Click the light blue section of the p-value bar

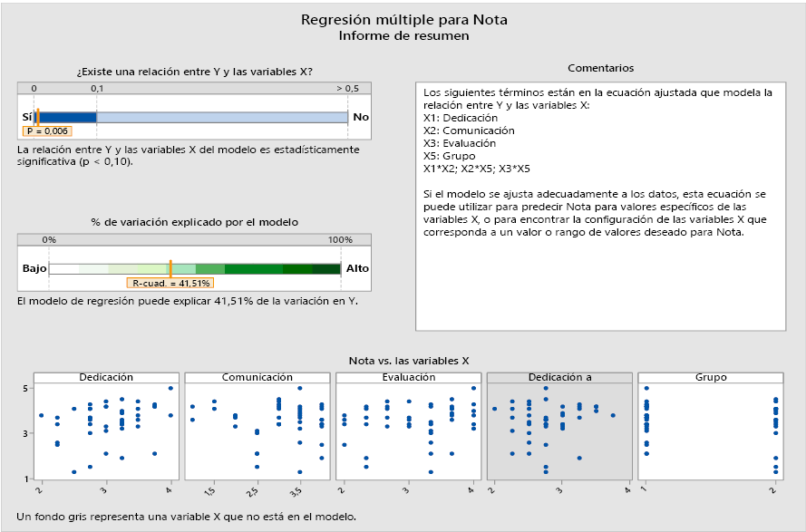[x=222, y=117]
